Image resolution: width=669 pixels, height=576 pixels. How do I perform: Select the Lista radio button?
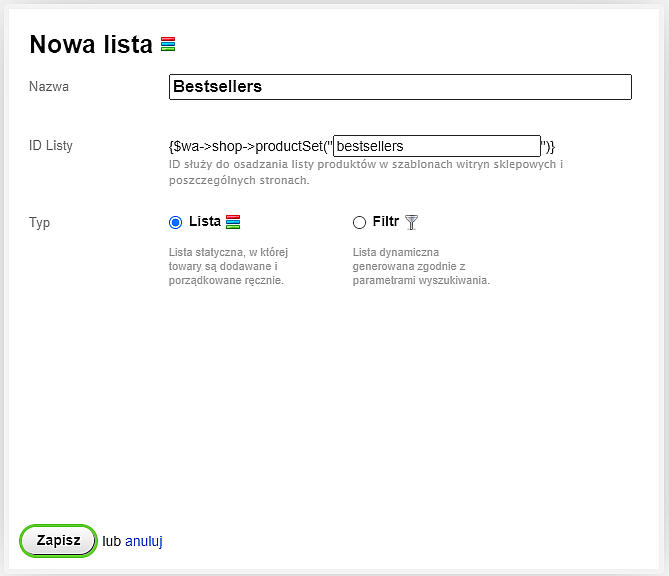pyautogui.click(x=175, y=222)
